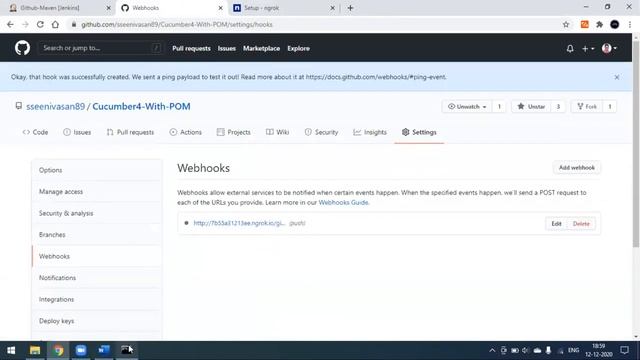
Task: Show hidden system tray icons chevron
Action: point(492,350)
